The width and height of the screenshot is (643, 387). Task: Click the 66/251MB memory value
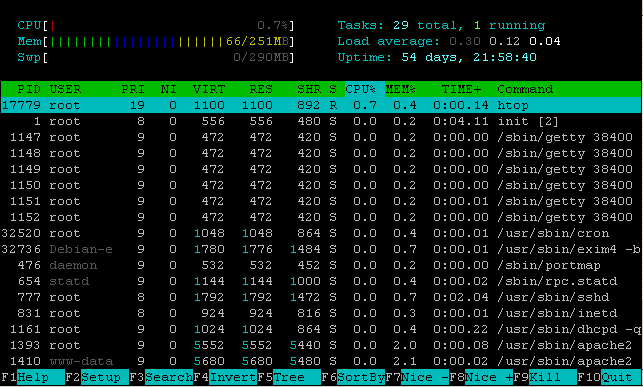(x=257, y=41)
